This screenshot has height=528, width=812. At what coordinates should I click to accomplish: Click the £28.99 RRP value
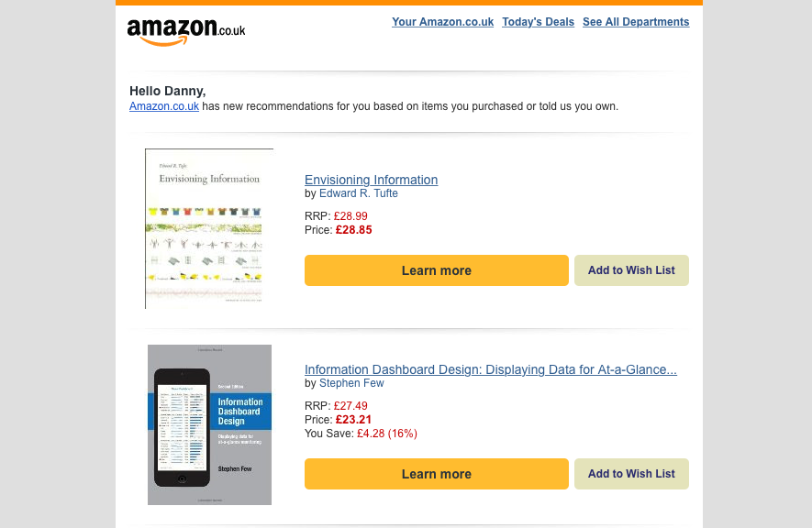click(x=350, y=216)
